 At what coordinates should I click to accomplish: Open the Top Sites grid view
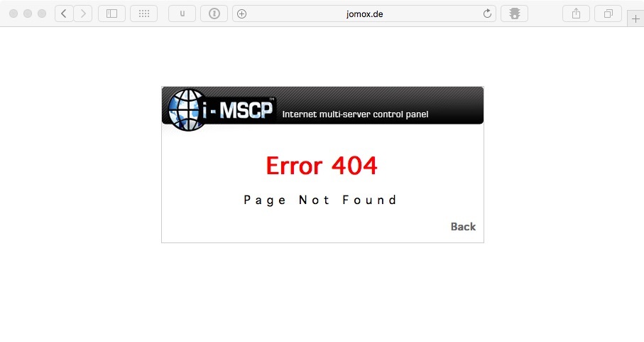(143, 14)
